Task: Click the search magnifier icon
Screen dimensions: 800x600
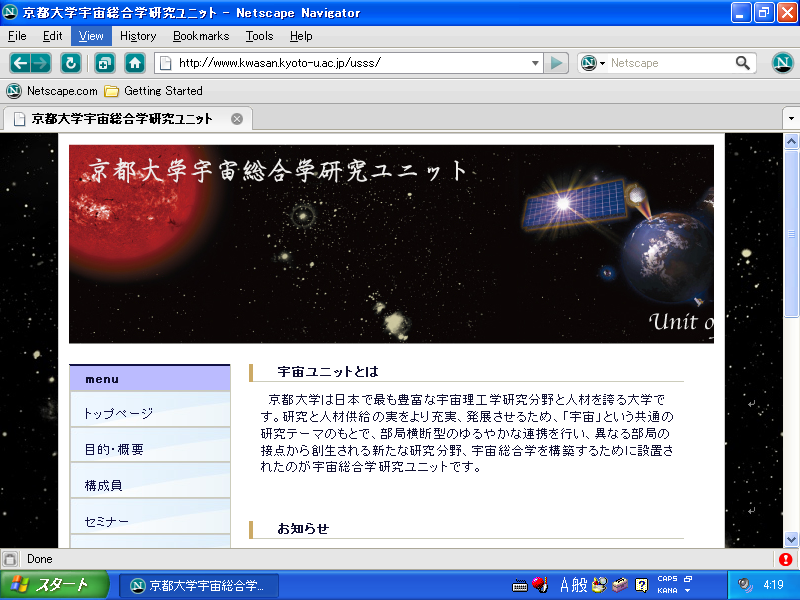Action: tap(743, 63)
